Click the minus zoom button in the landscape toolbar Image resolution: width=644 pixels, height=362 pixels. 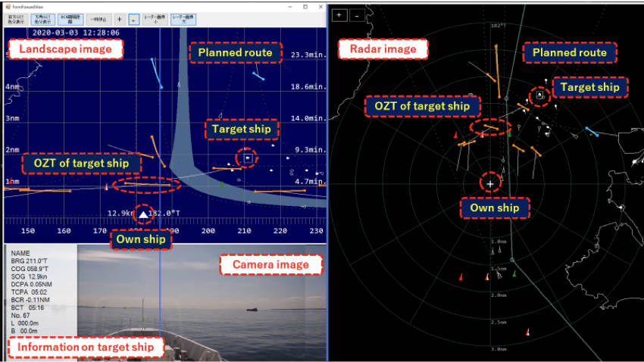pyautogui.click(x=133, y=20)
